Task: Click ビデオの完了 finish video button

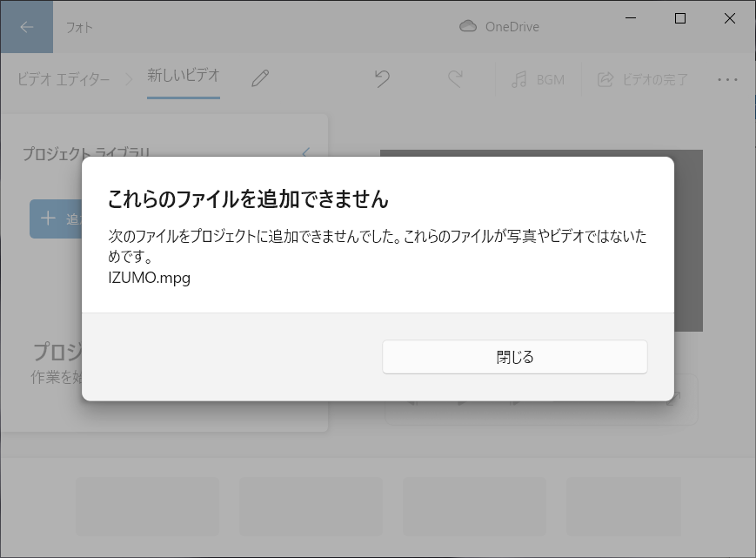Action: point(643,79)
